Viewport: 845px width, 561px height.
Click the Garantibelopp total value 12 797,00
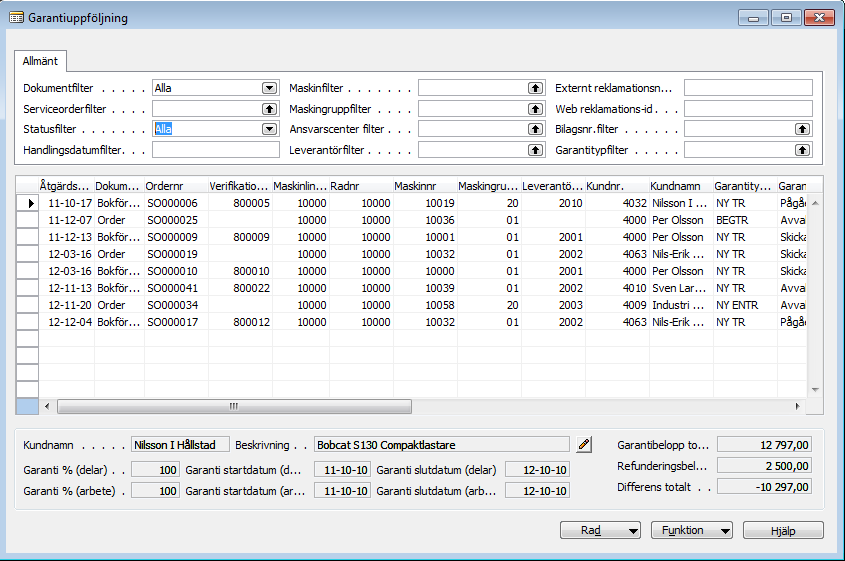coord(764,445)
